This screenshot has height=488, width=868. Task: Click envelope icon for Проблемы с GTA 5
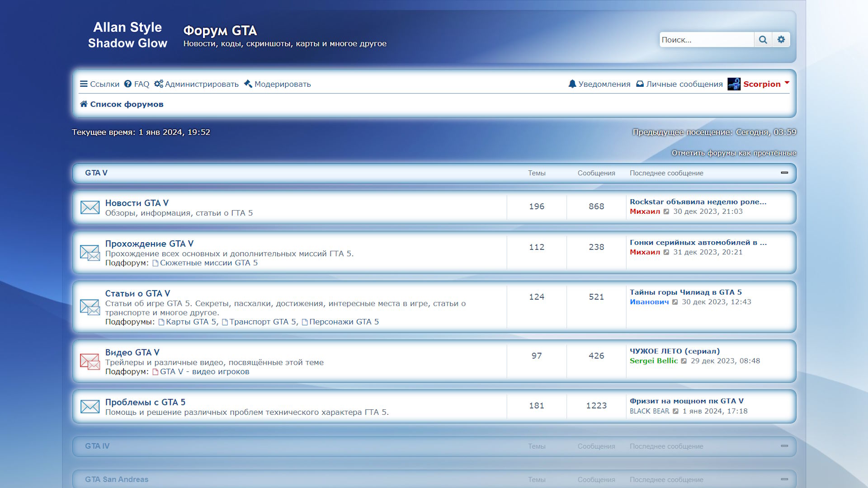[90, 407]
